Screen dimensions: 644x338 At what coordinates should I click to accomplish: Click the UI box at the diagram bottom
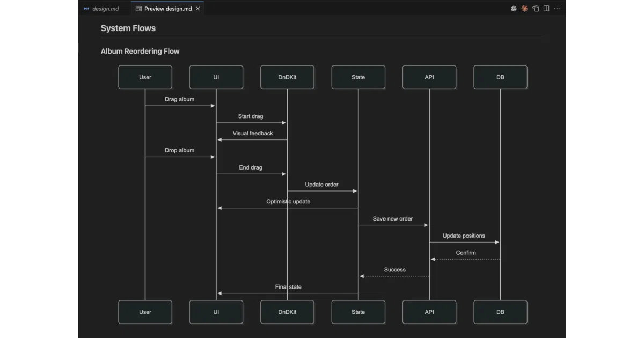[216, 312]
